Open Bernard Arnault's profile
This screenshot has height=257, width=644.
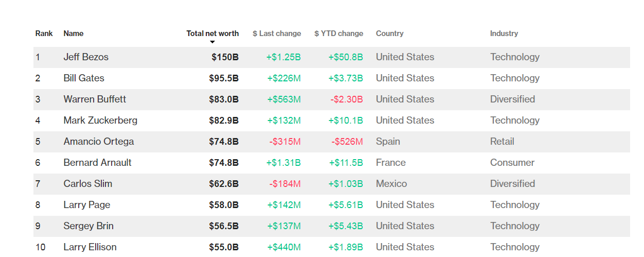click(98, 163)
